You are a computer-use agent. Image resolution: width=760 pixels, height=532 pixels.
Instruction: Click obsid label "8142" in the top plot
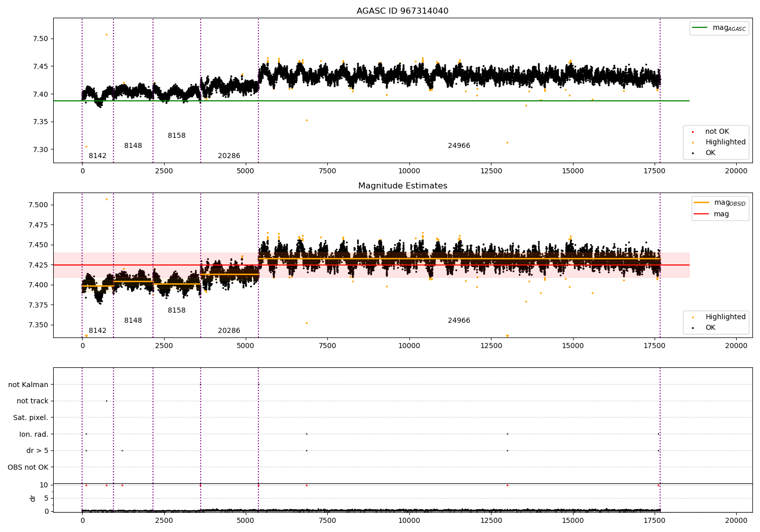(98, 156)
